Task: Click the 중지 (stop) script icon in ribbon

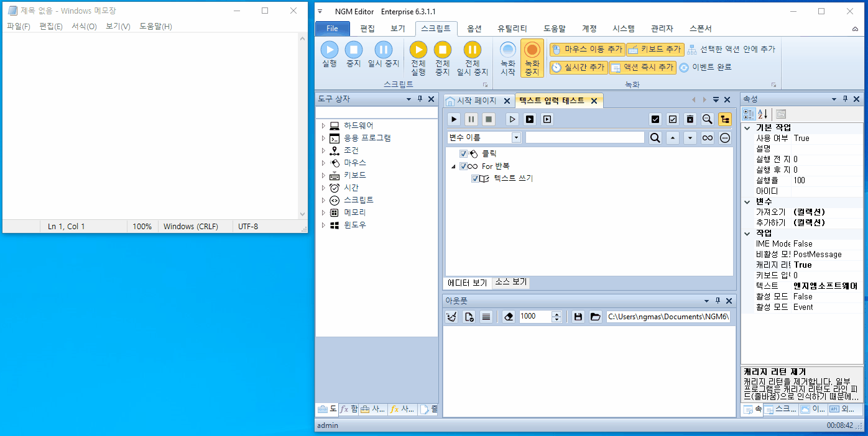Action: (353, 50)
